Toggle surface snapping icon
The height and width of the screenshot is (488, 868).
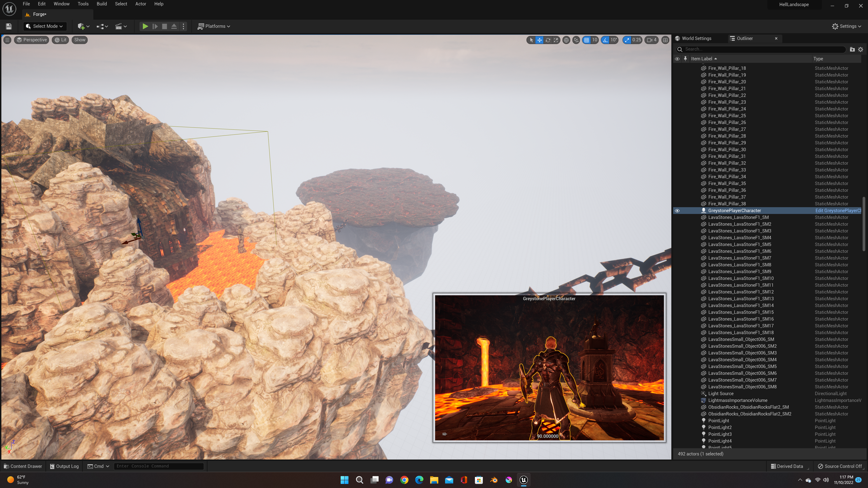[576, 40]
